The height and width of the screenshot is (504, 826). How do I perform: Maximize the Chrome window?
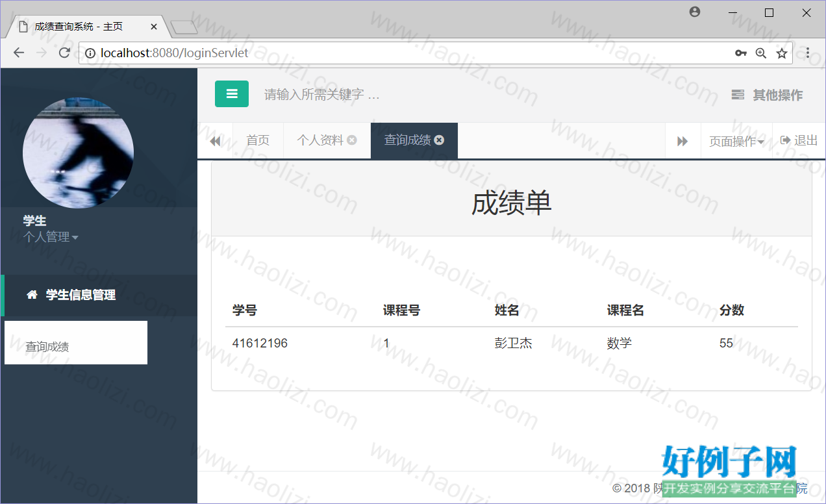(x=770, y=12)
